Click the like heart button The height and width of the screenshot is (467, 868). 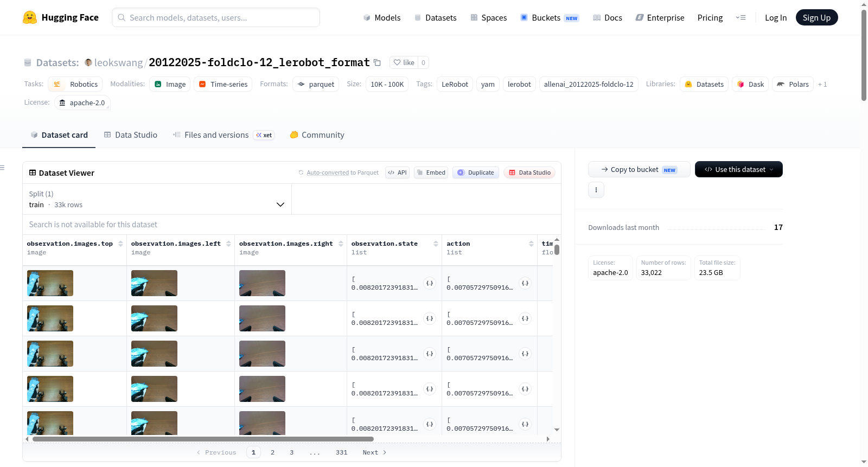[x=404, y=62]
